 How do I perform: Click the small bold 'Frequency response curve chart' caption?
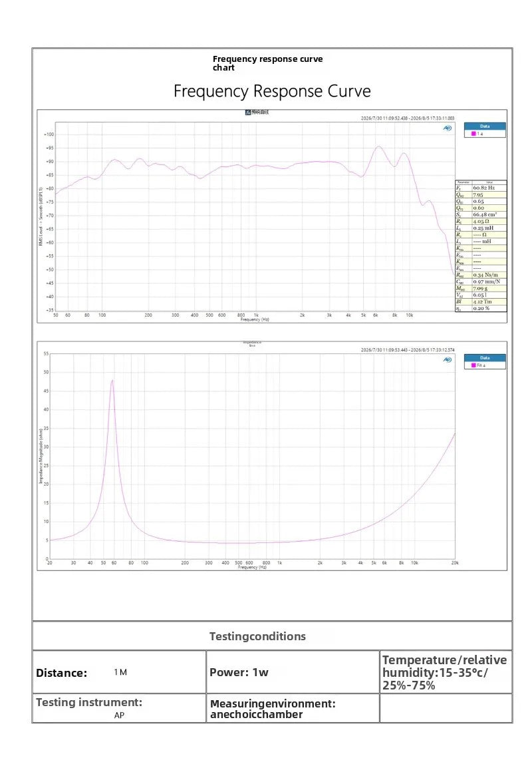pyautogui.click(x=267, y=63)
